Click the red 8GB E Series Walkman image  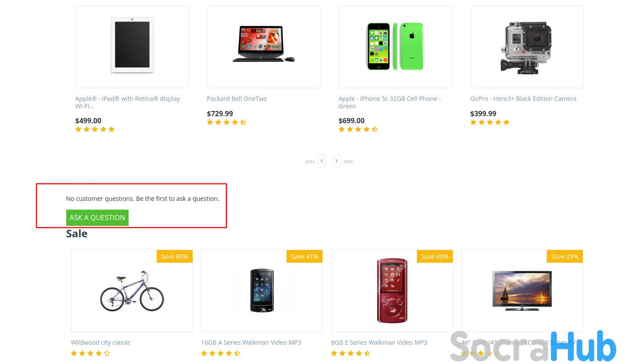pyautogui.click(x=392, y=291)
